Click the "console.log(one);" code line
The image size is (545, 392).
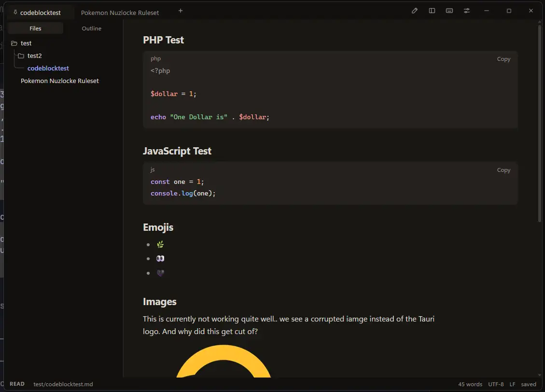[x=183, y=193]
